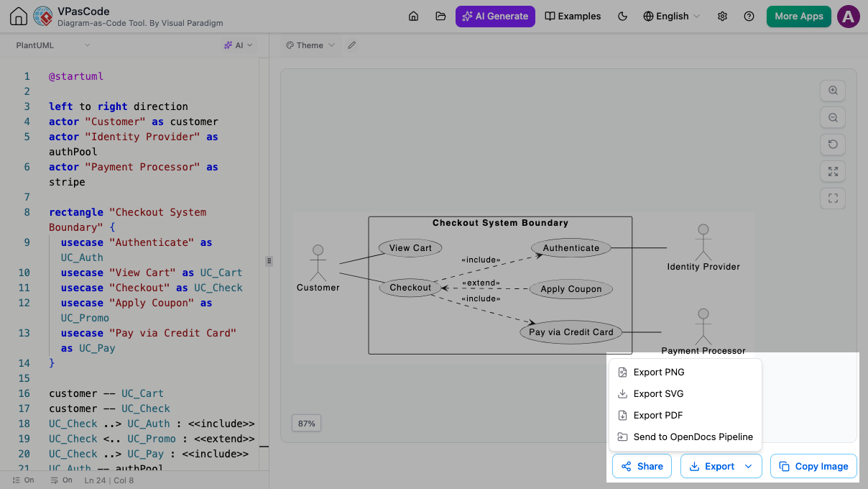Select Export PDF from the menu

[x=685, y=415]
